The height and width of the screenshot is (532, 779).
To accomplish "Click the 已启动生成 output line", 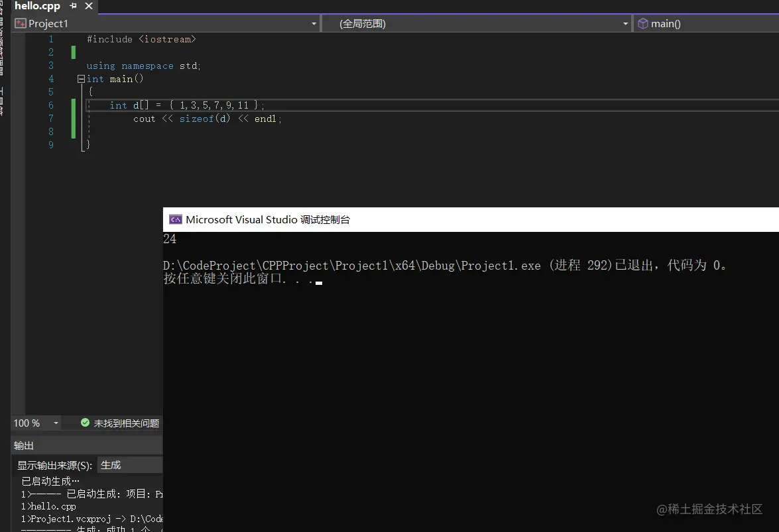I will coord(50,482).
